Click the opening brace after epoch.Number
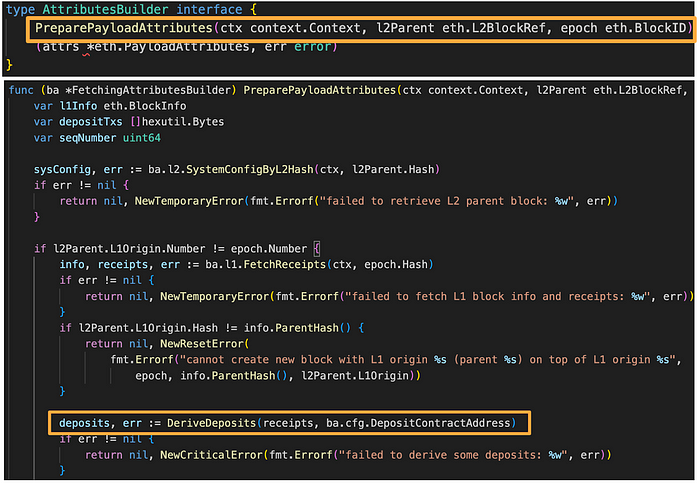The height and width of the screenshot is (499, 700). (x=317, y=249)
